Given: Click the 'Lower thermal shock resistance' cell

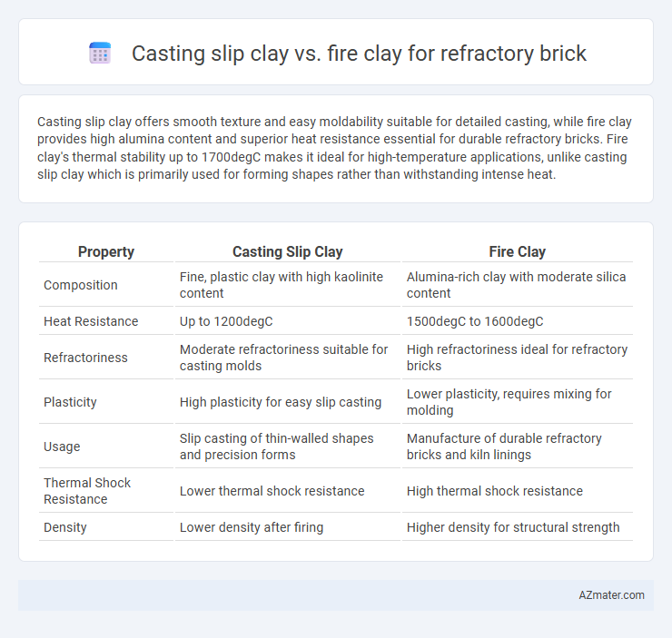Looking at the screenshot, I should tap(287, 491).
